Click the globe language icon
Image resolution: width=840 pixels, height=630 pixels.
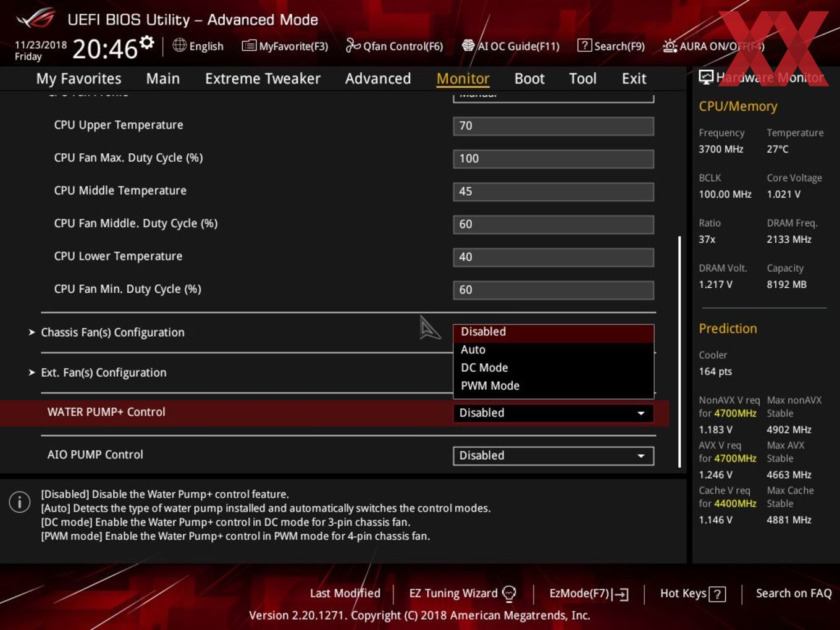[x=179, y=45]
